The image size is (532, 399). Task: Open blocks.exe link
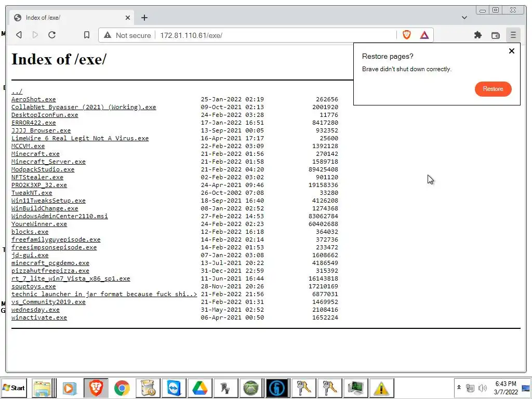(x=30, y=232)
